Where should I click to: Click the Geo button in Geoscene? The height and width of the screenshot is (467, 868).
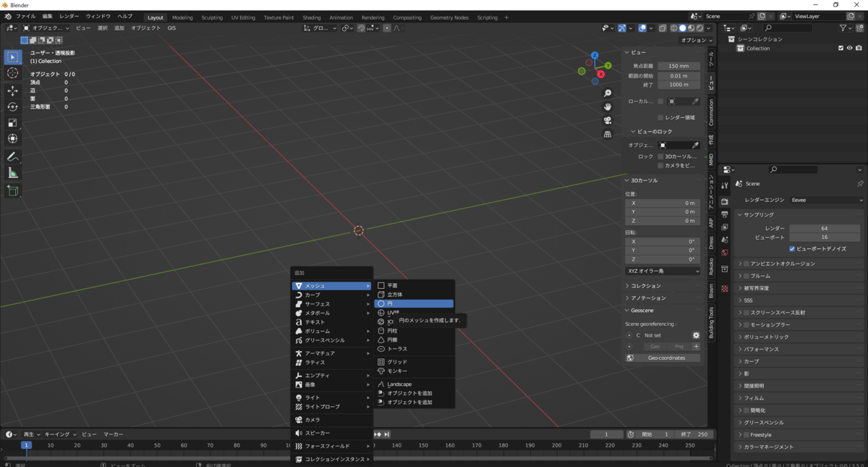[655, 347]
